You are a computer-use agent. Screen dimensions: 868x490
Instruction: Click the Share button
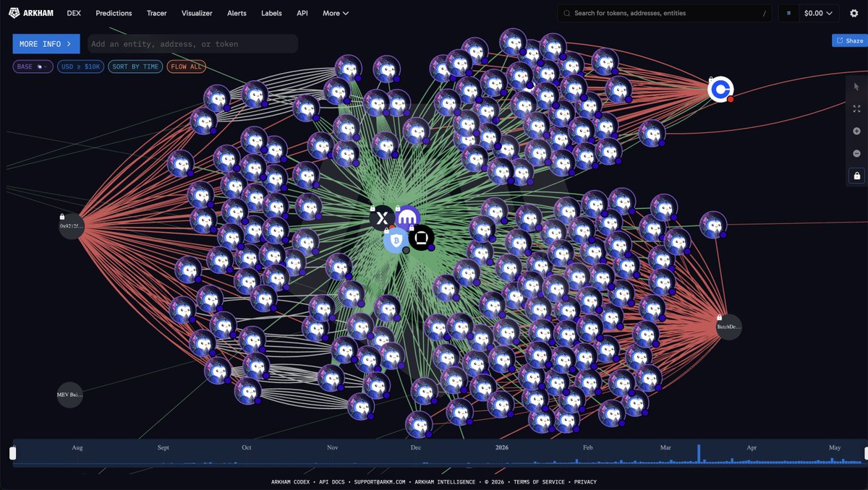click(x=849, y=41)
